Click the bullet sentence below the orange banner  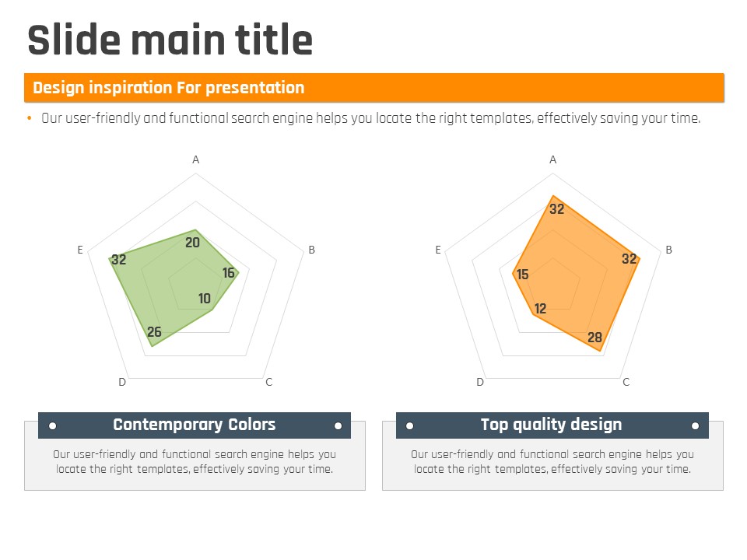pyautogui.click(x=370, y=119)
